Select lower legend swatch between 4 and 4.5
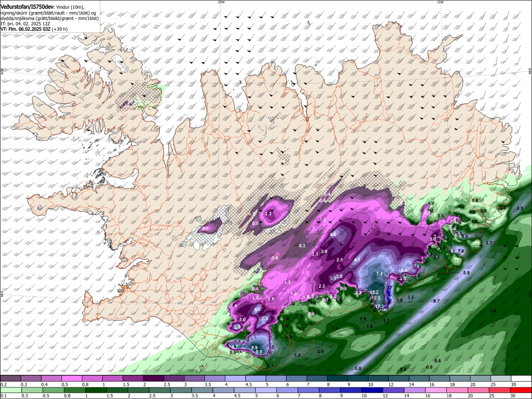This screenshot has height=399, width=532. click(223, 390)
